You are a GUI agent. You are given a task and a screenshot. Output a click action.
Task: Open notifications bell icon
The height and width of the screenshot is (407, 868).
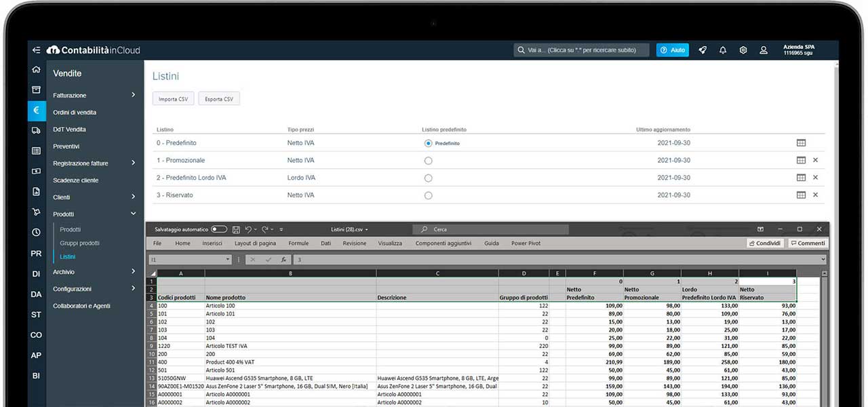click(x=723, y=50)
